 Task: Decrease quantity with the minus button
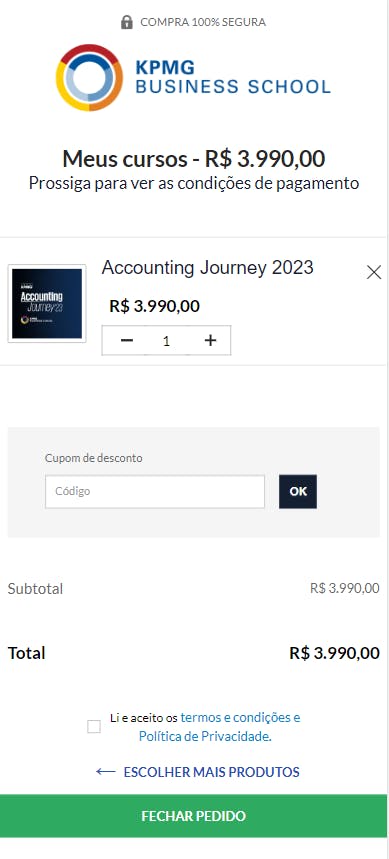pos(127,341)
